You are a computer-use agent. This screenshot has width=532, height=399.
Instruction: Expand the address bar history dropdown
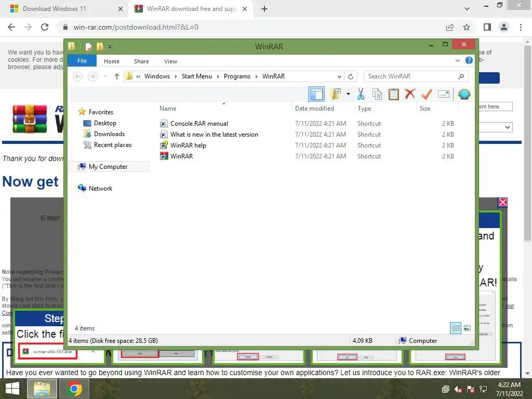tap(339, 76)
